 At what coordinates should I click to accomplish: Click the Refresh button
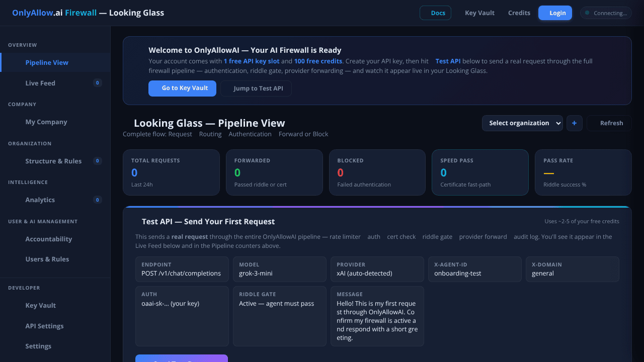click(x=609, y=123)
